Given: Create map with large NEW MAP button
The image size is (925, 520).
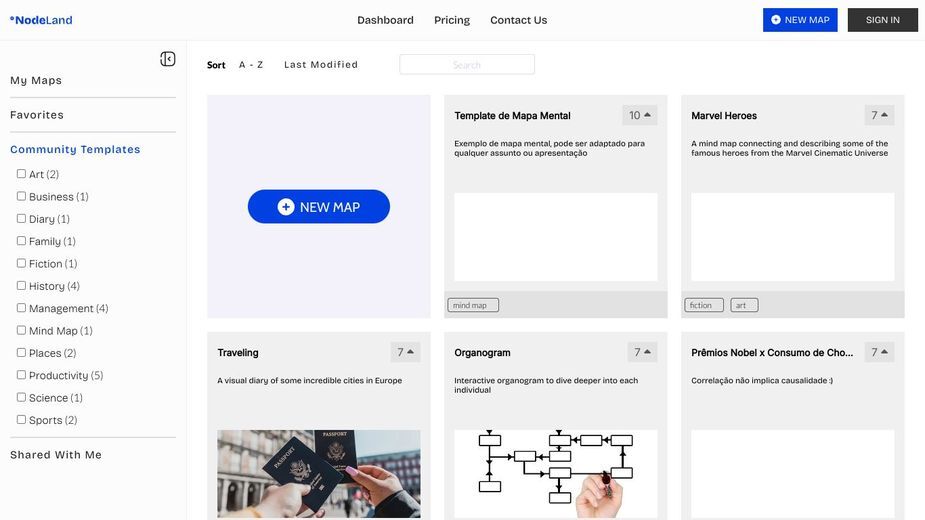Looking at the screenshot, I should pyautogui.click(x=319, y=207).
